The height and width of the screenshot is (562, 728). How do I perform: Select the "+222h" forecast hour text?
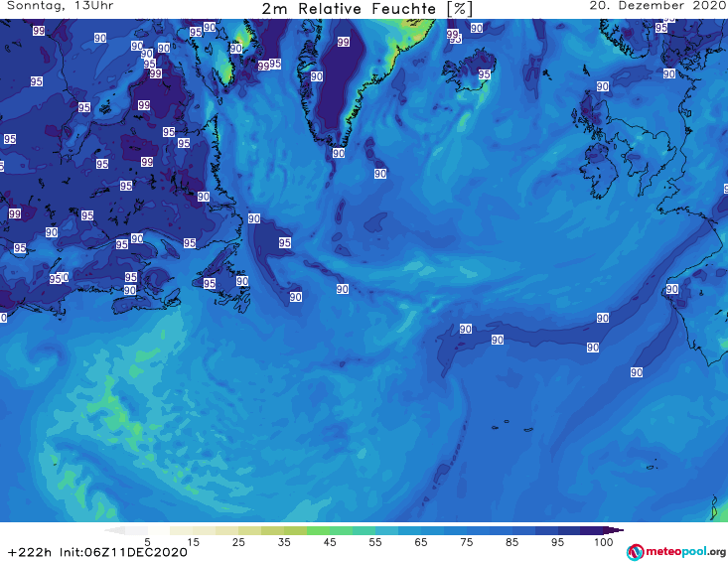tap(30, 552)
